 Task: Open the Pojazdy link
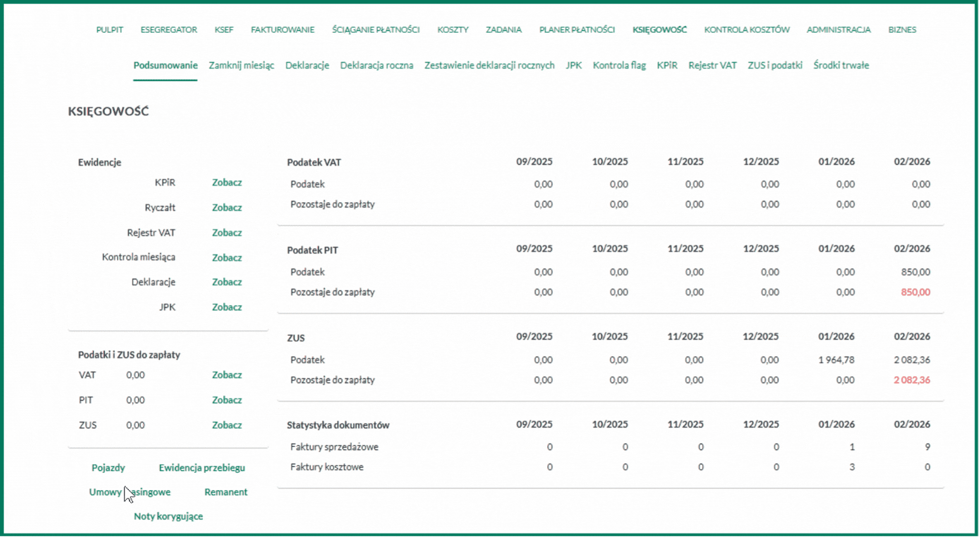[108, 468]
